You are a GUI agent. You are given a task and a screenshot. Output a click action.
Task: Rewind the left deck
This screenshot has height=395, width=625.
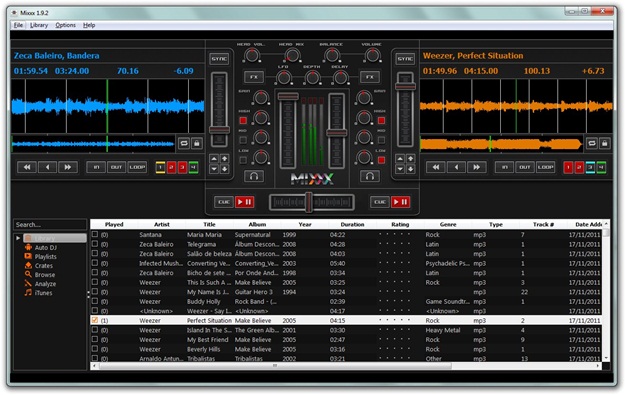27,167
